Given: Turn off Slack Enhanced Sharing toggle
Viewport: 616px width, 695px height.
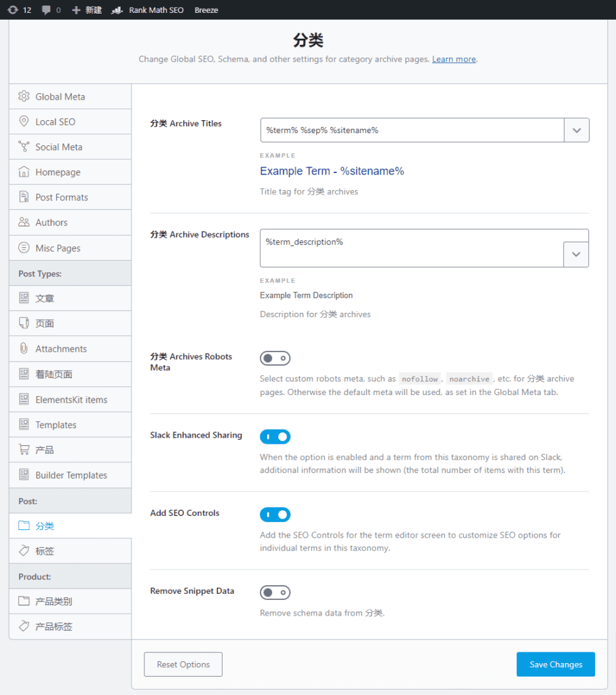Looking at the screenshot, I should [x=275, y=436].
